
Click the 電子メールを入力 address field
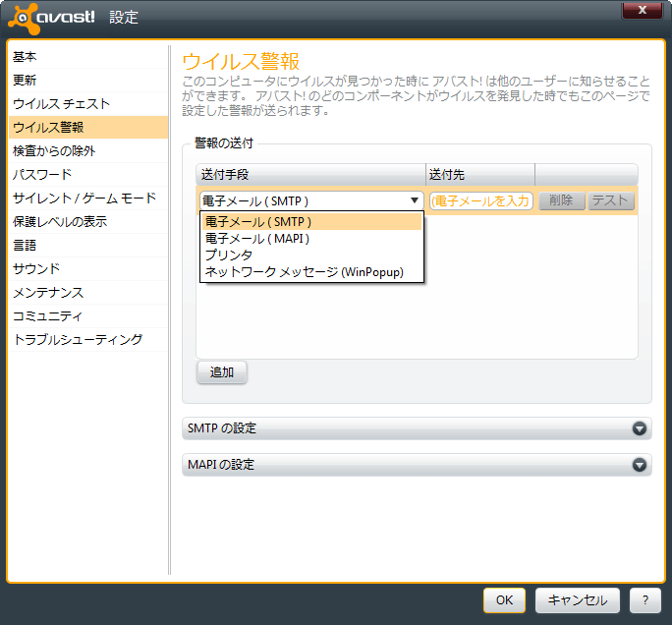pyautogui.click(x=480, y=200)
